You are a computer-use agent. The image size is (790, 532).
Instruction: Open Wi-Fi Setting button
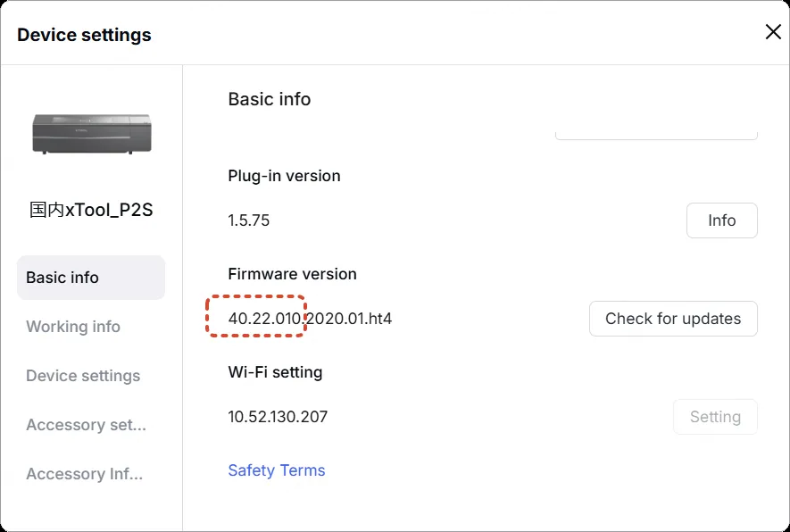(715, 417)
